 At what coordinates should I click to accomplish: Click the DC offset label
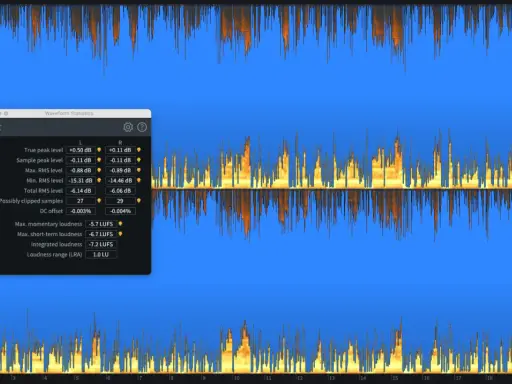pyautogui.click(x=51, y=211)
